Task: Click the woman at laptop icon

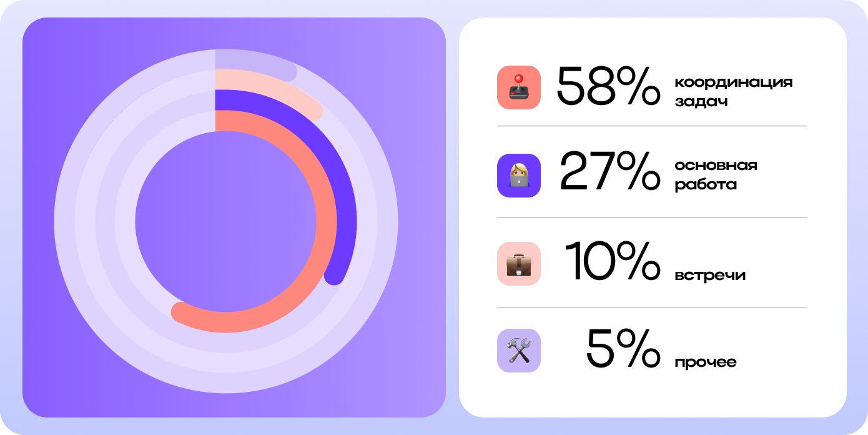Action: (x=519, y=176)
